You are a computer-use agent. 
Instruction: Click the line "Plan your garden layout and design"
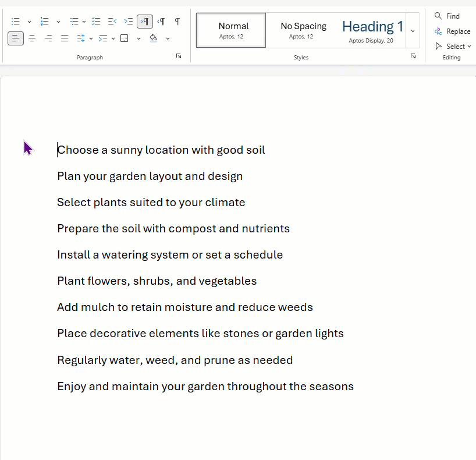tap(150, 176)
